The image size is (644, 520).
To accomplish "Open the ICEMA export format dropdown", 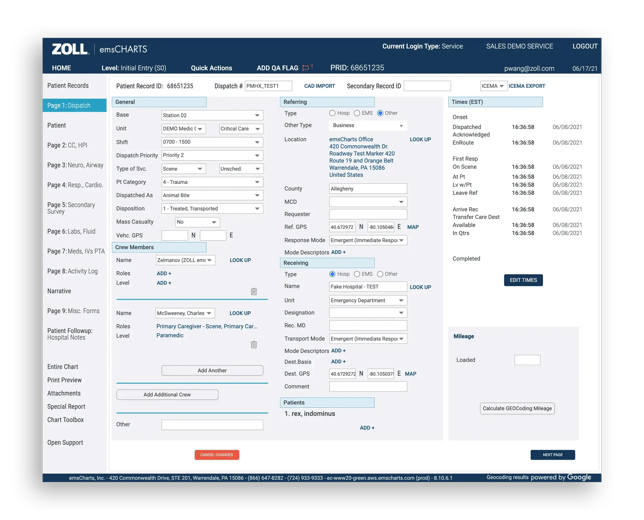I will point(493,86).
